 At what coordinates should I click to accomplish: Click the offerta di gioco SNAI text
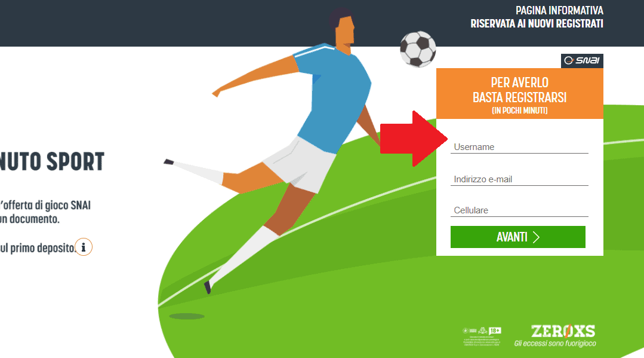coord(45,205)
